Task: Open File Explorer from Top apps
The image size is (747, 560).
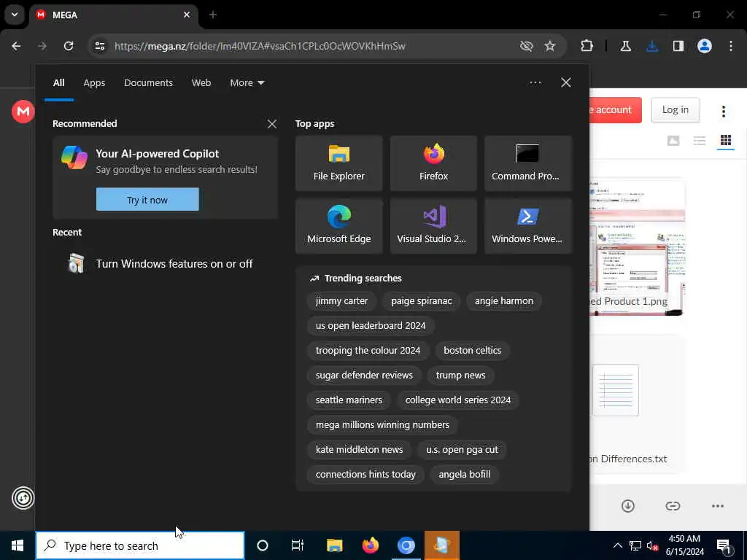Action: point(338,163)
